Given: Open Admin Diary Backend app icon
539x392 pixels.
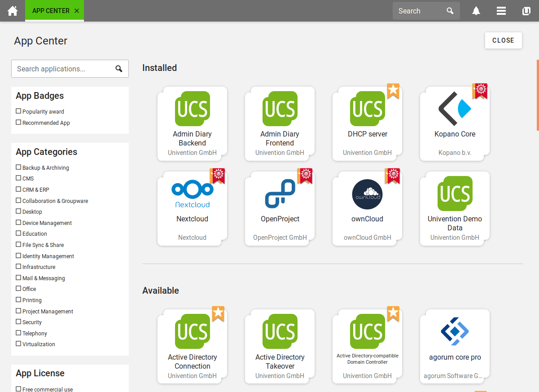Looking at the screenshot, I should pyautogui.click(x=193, y=109).
